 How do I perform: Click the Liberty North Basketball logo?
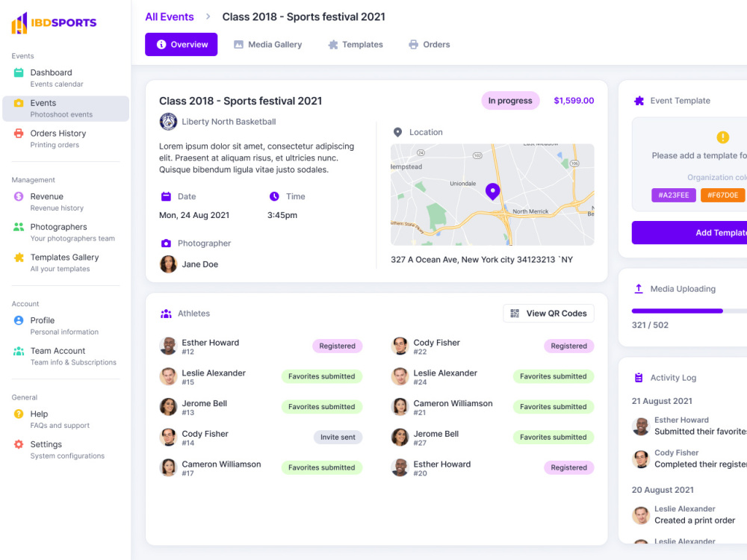coord(168,122)
